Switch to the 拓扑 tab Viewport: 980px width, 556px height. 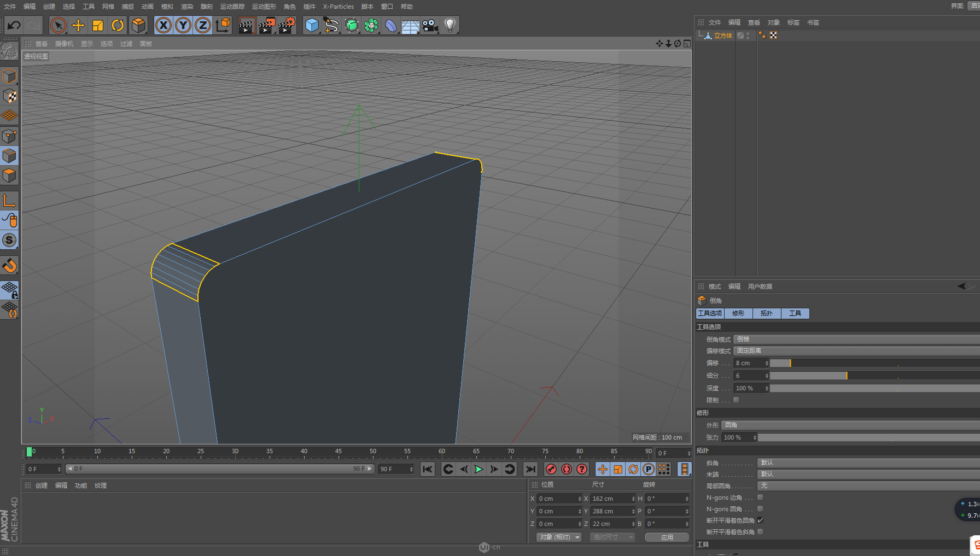click(x=767, y=313)
